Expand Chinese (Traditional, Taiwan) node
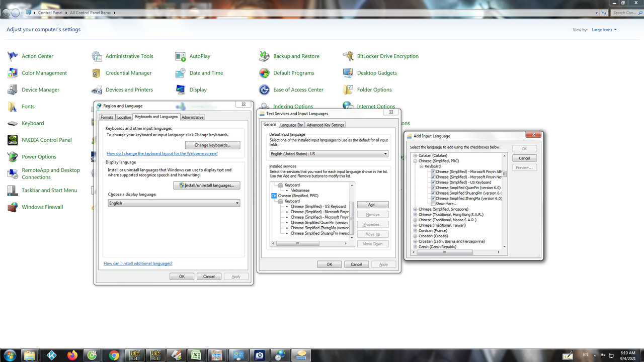The image size is (644, 362). click(x=415, y=225)
